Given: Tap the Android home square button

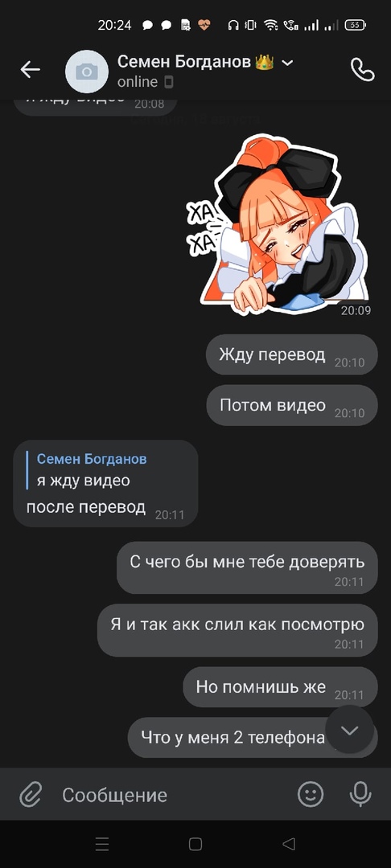Looking at the screenshot, I should [x=195, y=844].
